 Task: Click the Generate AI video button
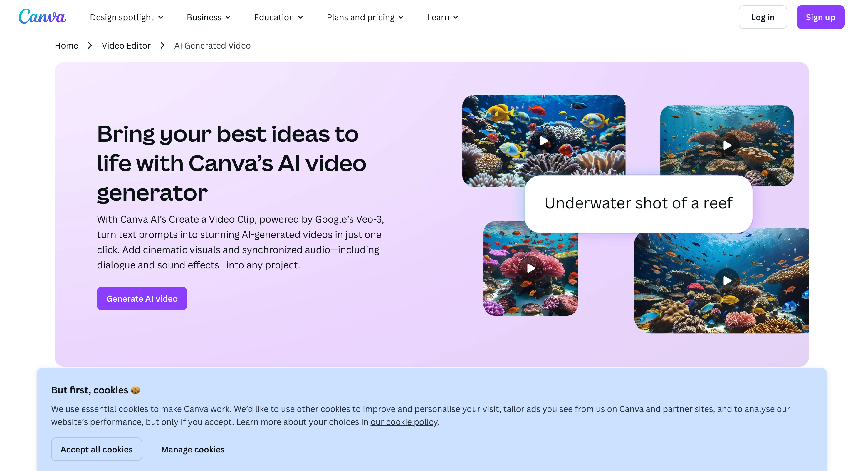point(142,298)
